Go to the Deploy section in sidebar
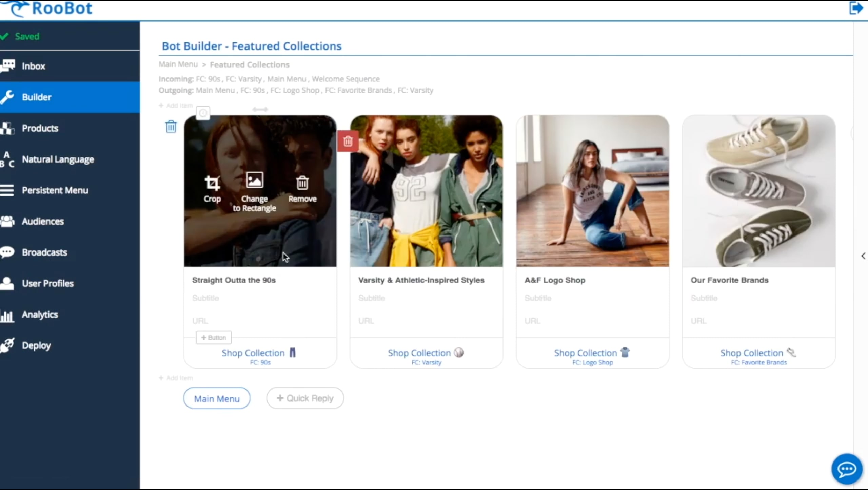 click(x=36, y=345)
